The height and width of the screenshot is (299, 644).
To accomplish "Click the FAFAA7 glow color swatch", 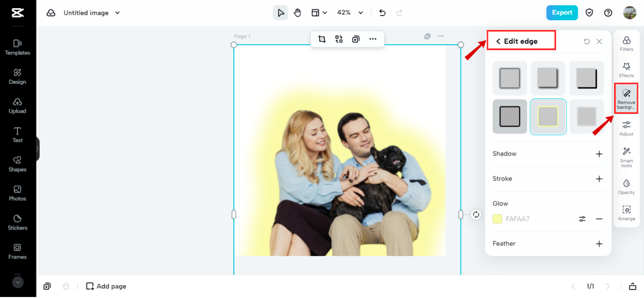I will pos(497,219).
